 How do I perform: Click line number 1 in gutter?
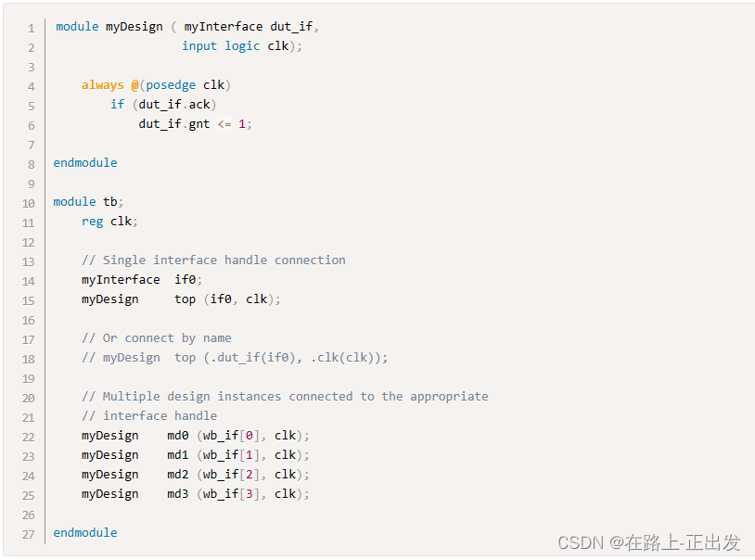coord(32,29)
